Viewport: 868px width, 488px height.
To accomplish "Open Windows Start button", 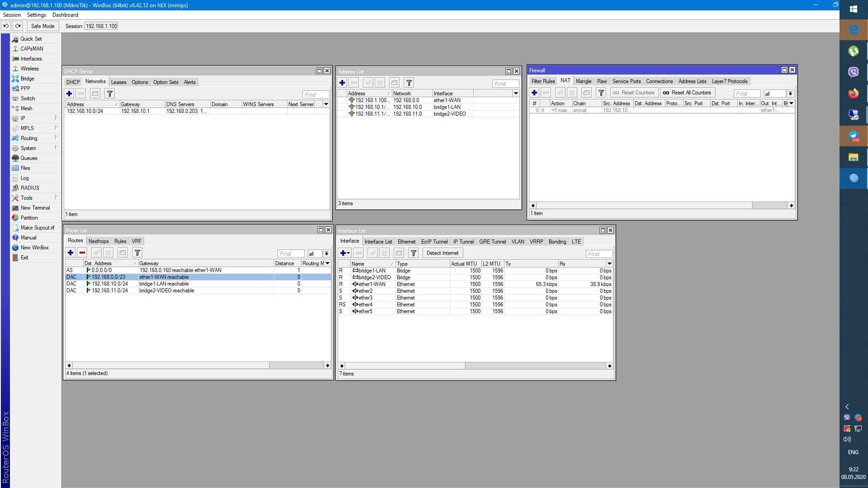I will coord(854,9).
